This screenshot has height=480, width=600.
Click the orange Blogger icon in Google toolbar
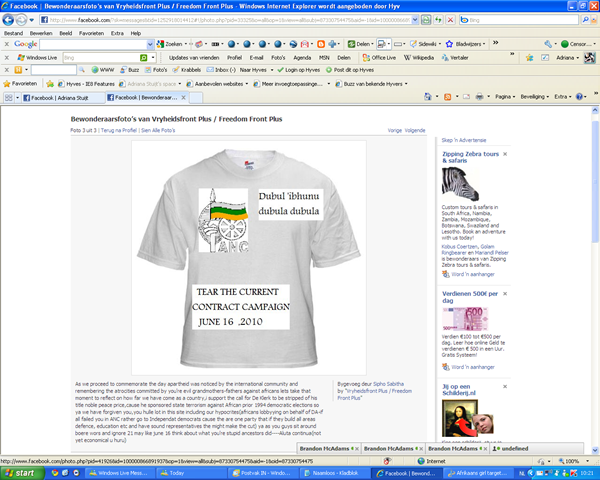321,44
